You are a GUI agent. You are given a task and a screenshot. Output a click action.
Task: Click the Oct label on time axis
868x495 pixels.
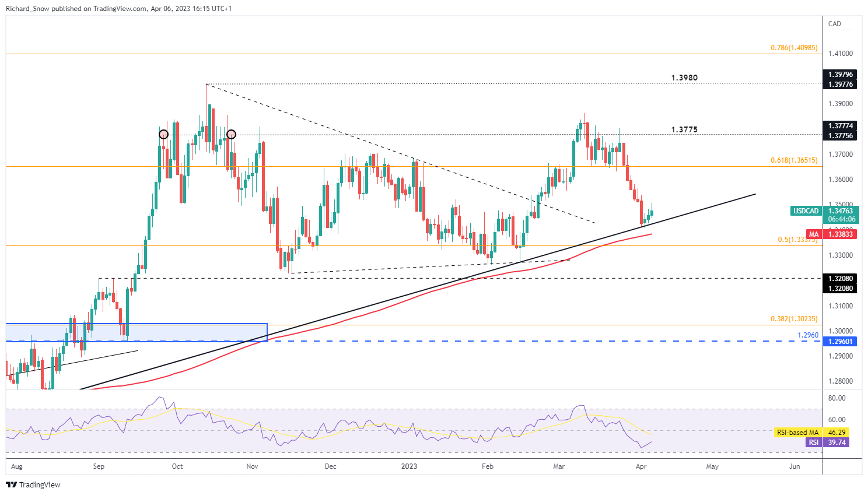(x=177, y=466)
